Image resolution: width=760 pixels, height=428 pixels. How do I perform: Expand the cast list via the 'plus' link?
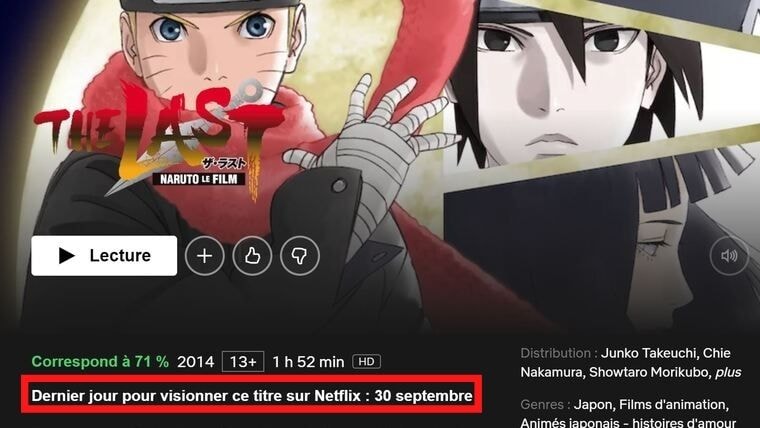pos(728,372)
